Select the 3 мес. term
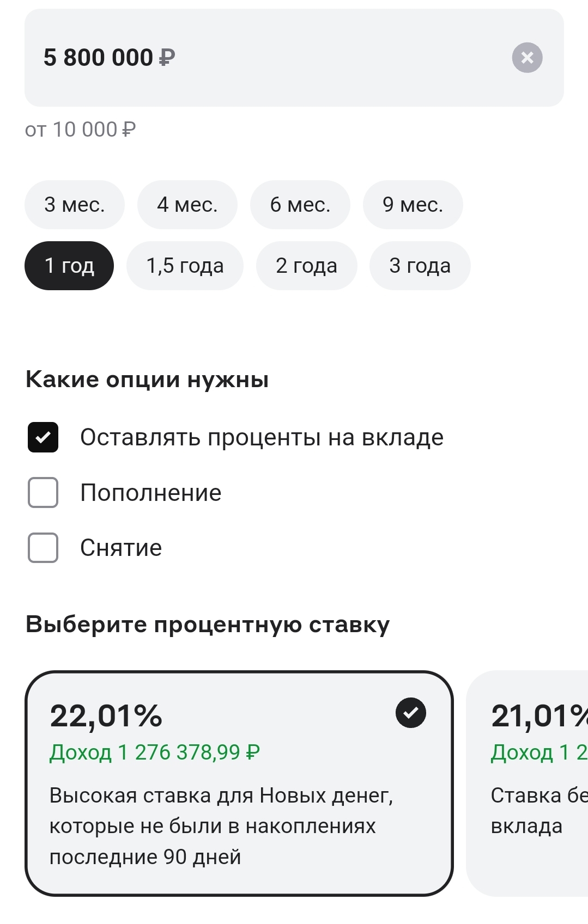This screenshot has width=588, height=924. pos(75,205)
